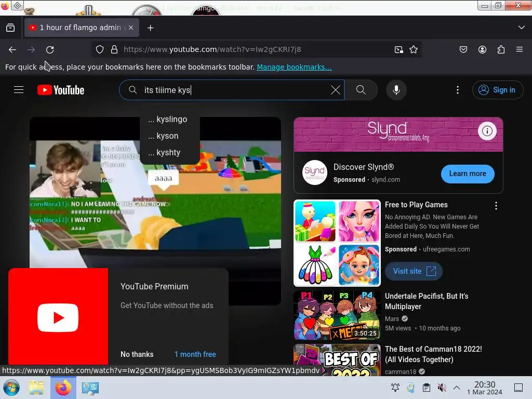The width and height of the screenshot is (532, 399).
Task: Close the flamgo admin tab
Action: tap(131, 28)
